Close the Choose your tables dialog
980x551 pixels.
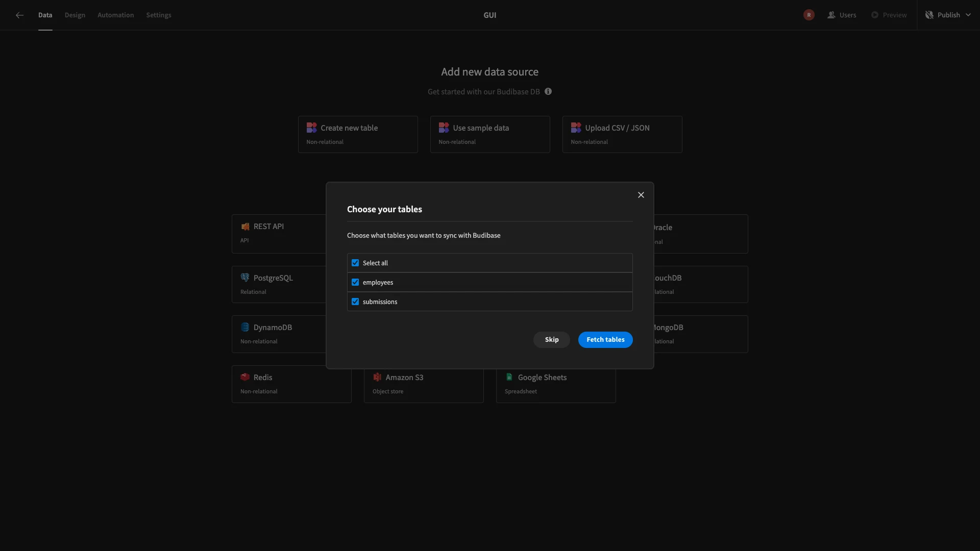point(641,195)
